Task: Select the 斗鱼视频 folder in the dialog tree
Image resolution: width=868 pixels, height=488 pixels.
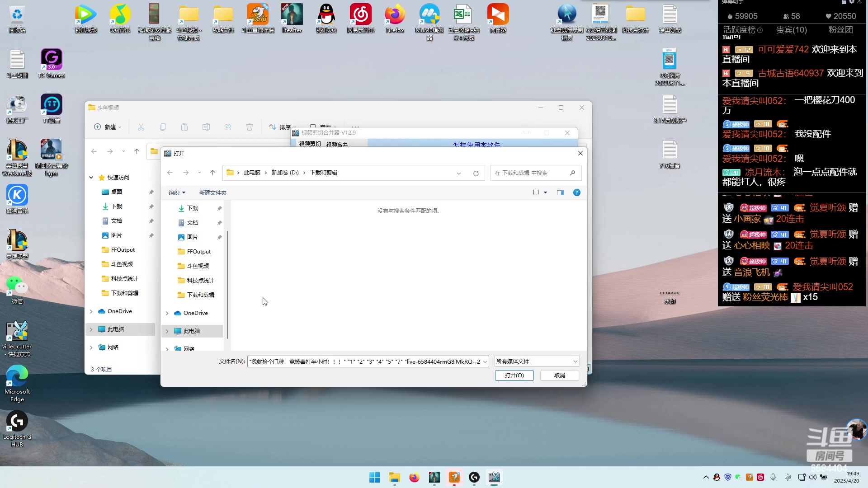Action: click(198, 266)
